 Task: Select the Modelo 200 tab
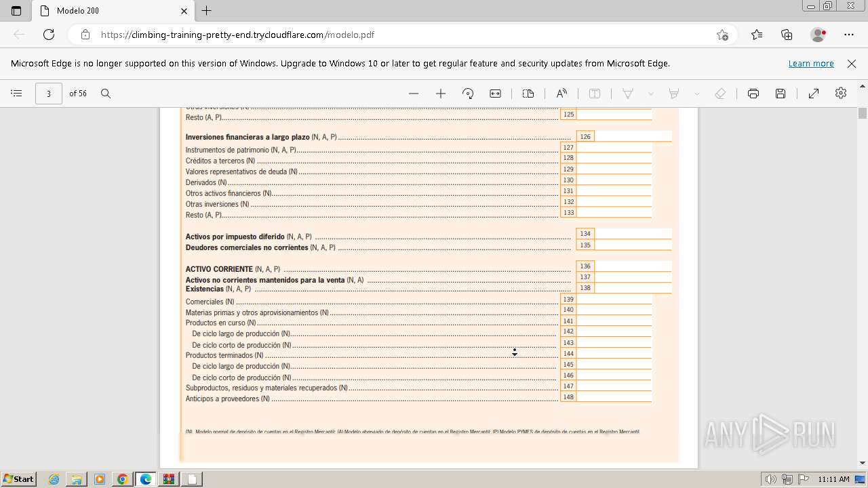(x=113, y=11)
